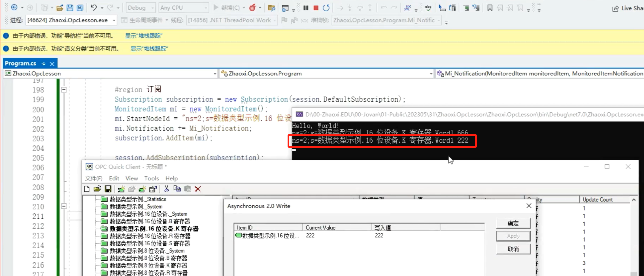
Task: Click the Cut scissors icon in OPC toolbar
Action: tap(166, 189)
